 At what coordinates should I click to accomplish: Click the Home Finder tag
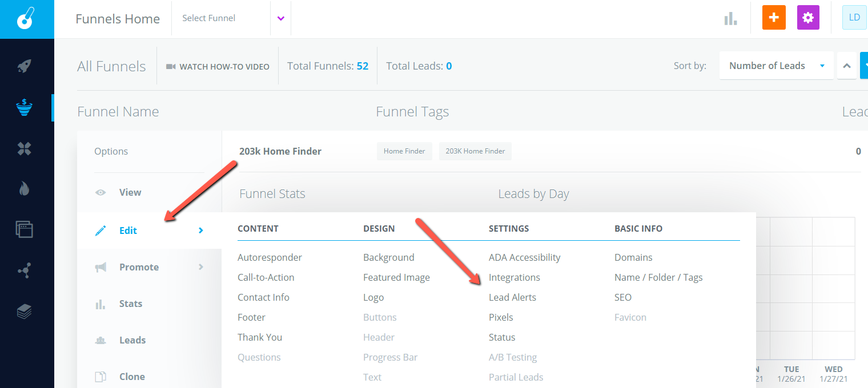404,151
